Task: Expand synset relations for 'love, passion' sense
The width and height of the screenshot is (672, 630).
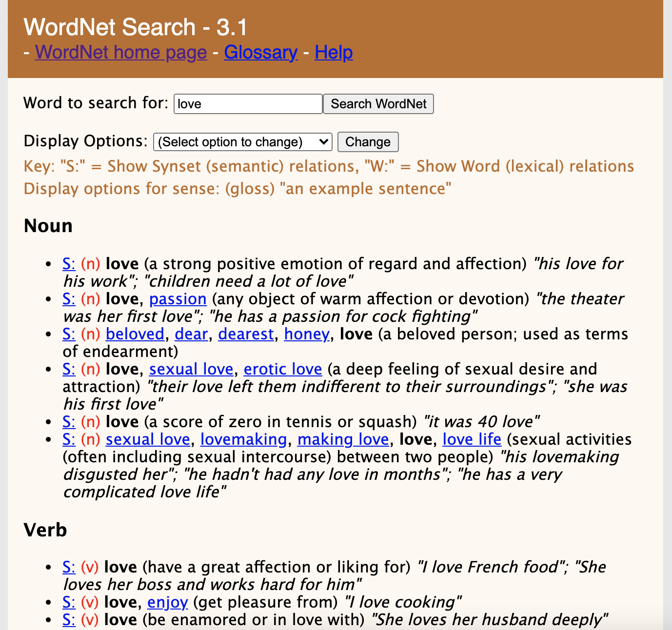Action: point(69,298)
